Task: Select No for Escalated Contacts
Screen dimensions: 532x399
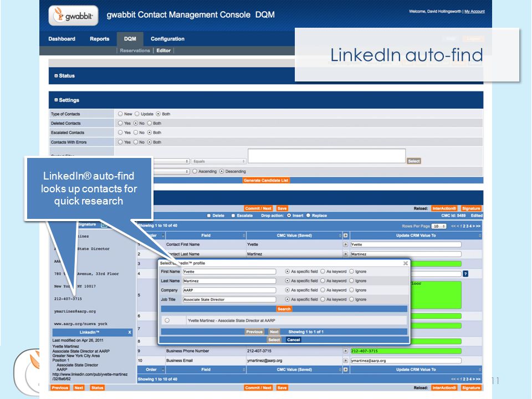Action: (136, 132)
